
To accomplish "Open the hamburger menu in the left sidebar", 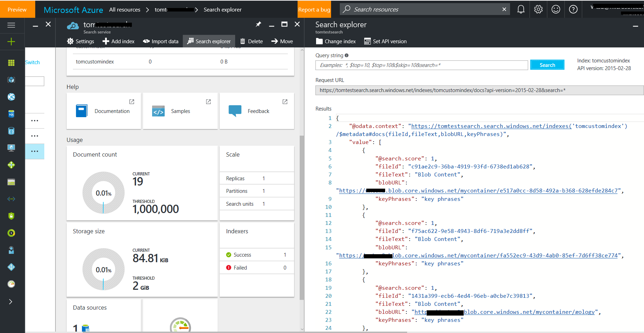I will [x=11, y=25].
